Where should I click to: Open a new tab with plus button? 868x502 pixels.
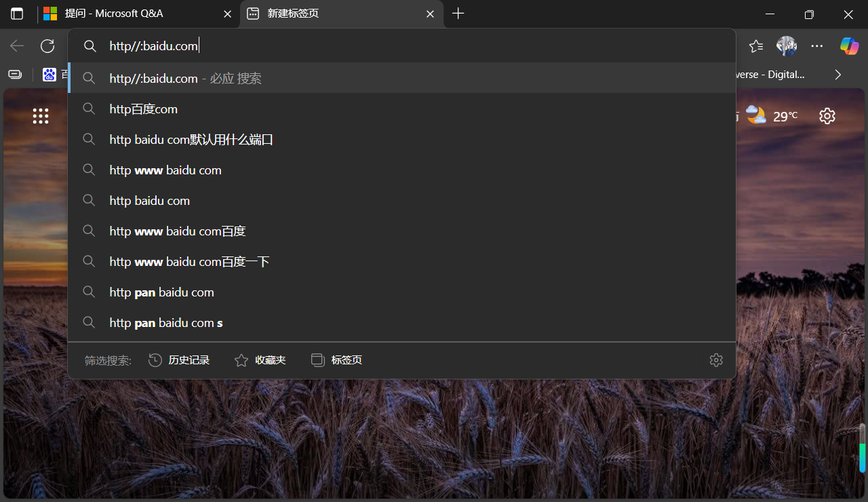[x=458, y=14]
